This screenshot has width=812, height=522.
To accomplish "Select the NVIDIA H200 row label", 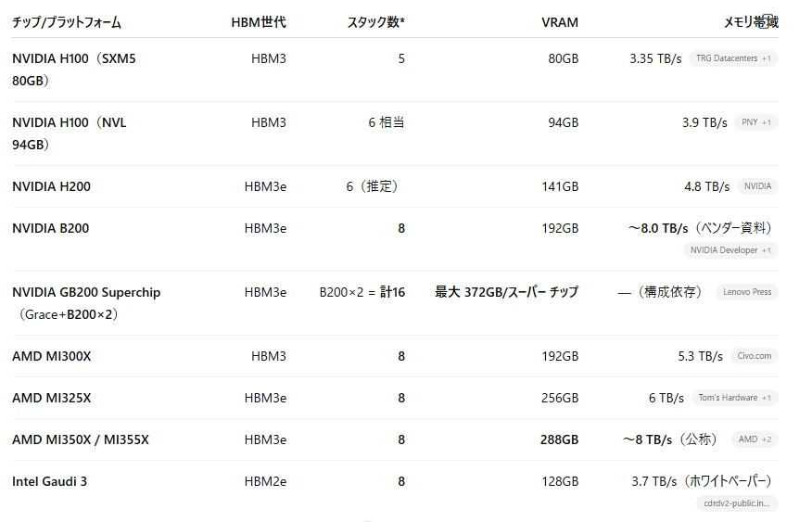I will [51, 186].
